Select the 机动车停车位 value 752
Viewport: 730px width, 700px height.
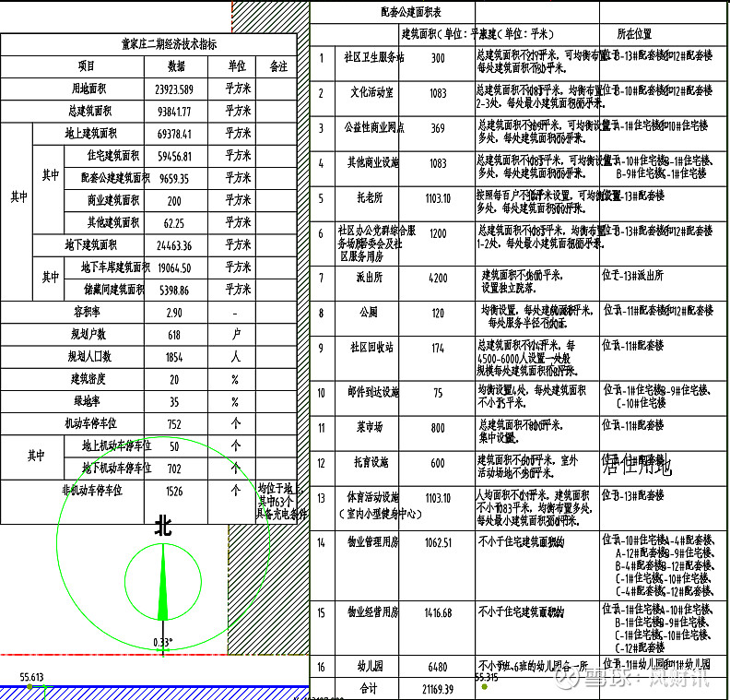174,425
